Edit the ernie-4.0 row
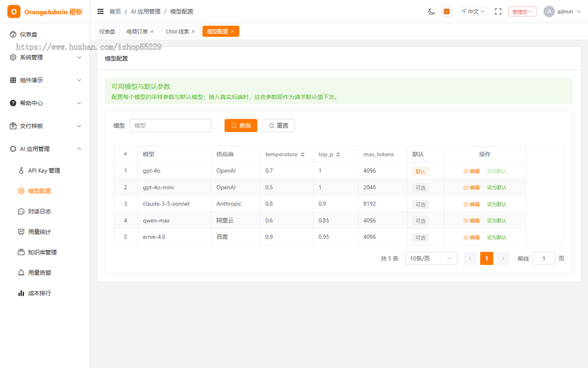 tap(471, 237)
